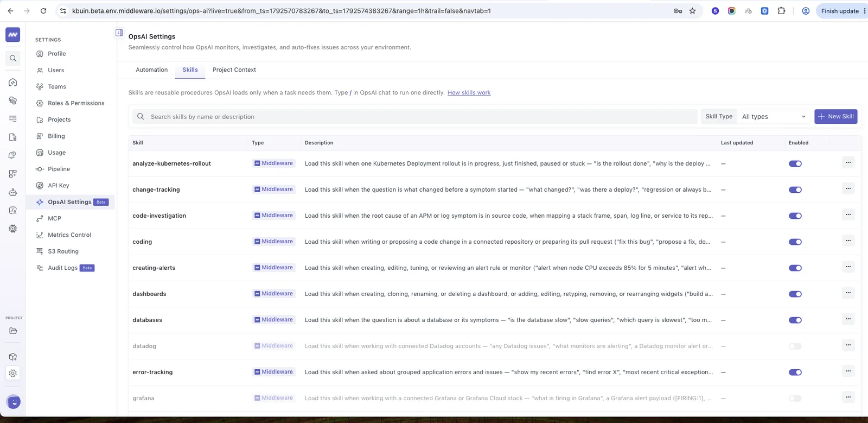868x423 pixels.
Task: Switch to the Project Context tab
Action: click(234, 70)
